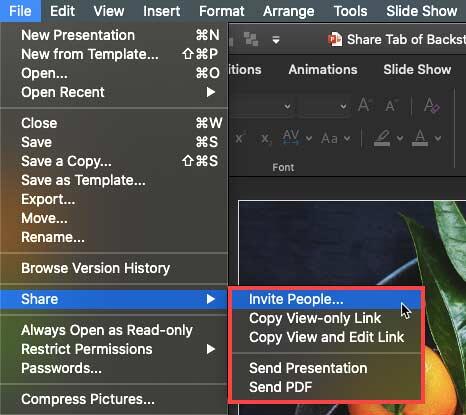Select Move... menu item
The image size is (466, 415).
pos(114,218)
